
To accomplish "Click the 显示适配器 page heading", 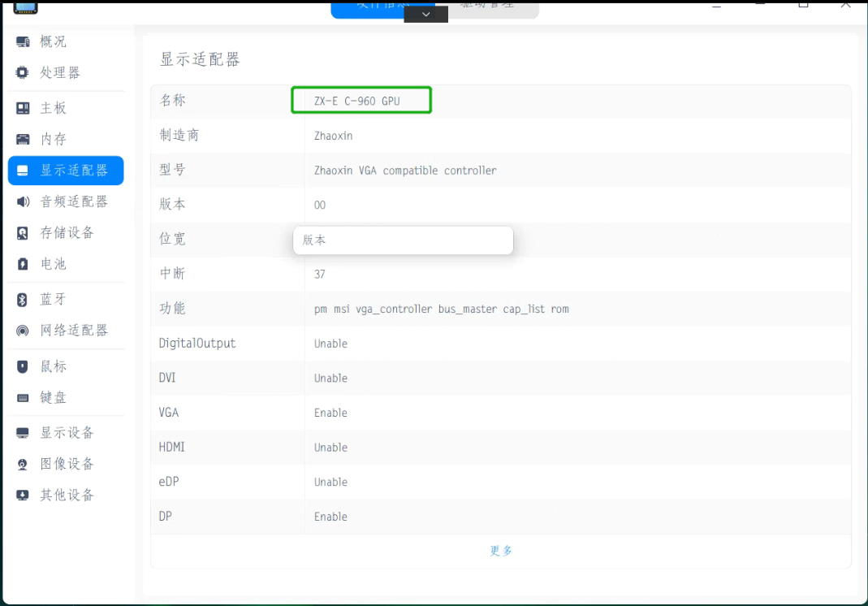I will click(200, 59).
